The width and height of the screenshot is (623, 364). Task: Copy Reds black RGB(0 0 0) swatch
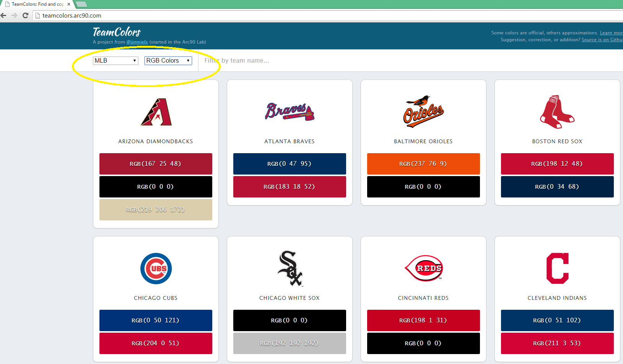423,343
